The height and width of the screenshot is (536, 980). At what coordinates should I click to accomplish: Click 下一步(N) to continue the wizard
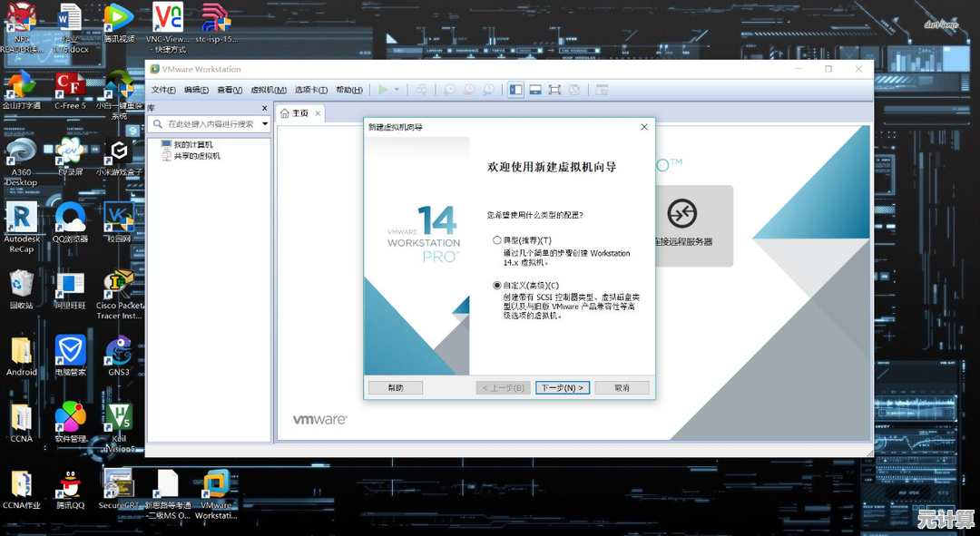563,388
